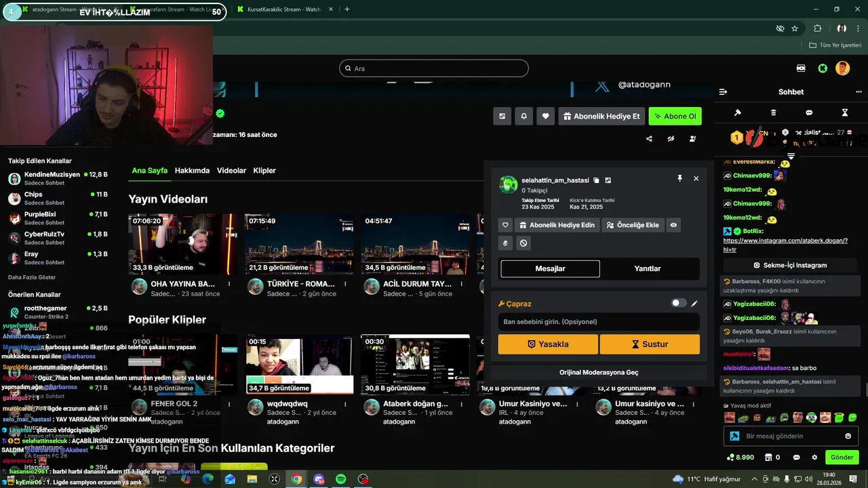Copy username icon next to selahattin_am_hastasi
The width and height of the screenshot is (868, 488).
pos(596,180)
